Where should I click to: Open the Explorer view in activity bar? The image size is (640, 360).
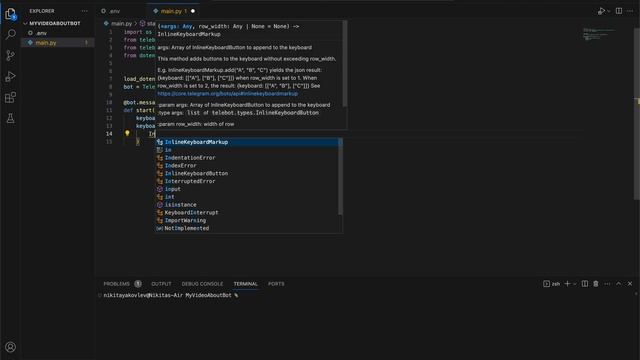tap(10, 14)
